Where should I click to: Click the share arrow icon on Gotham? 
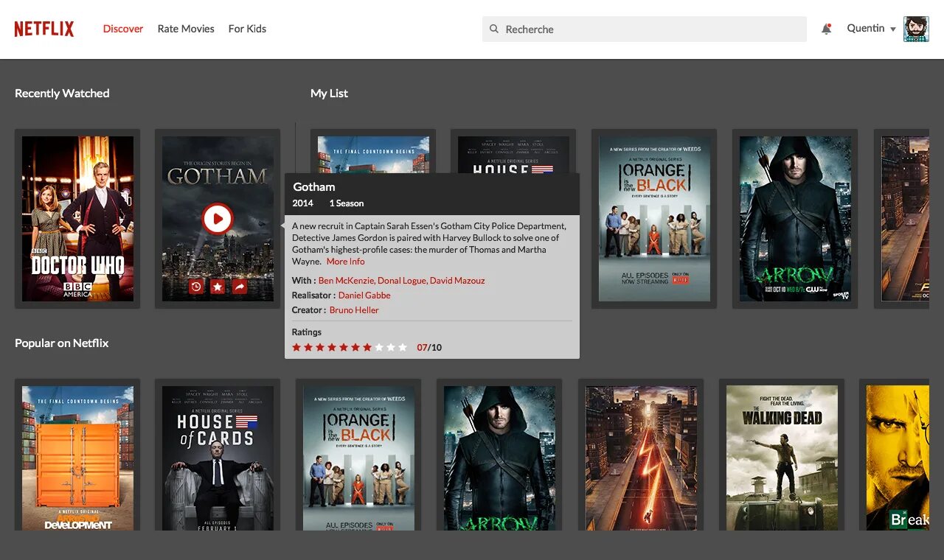tap(240, 287)
